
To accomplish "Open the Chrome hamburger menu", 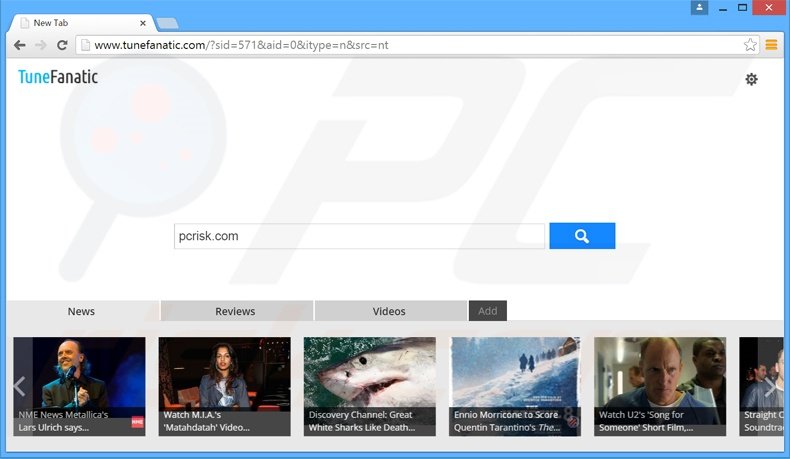I will (771, 45).
